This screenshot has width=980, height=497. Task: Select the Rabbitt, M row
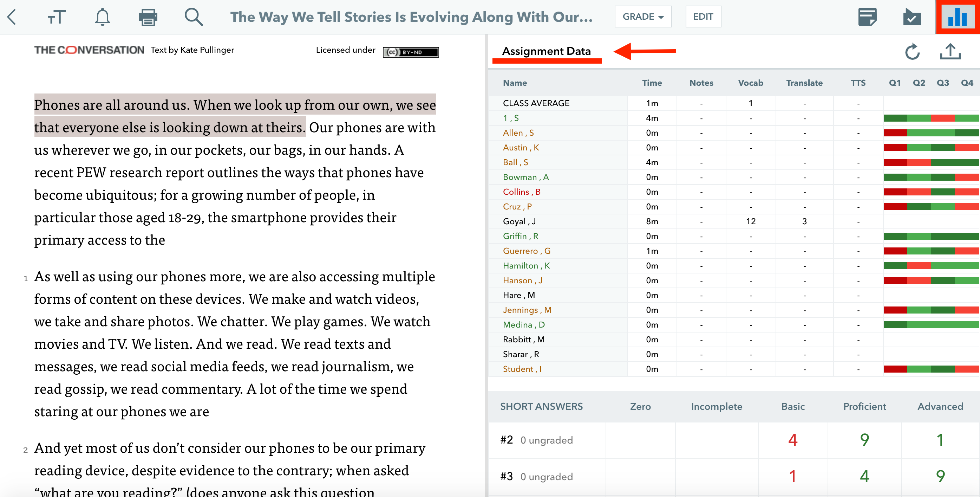click(734, 340)
